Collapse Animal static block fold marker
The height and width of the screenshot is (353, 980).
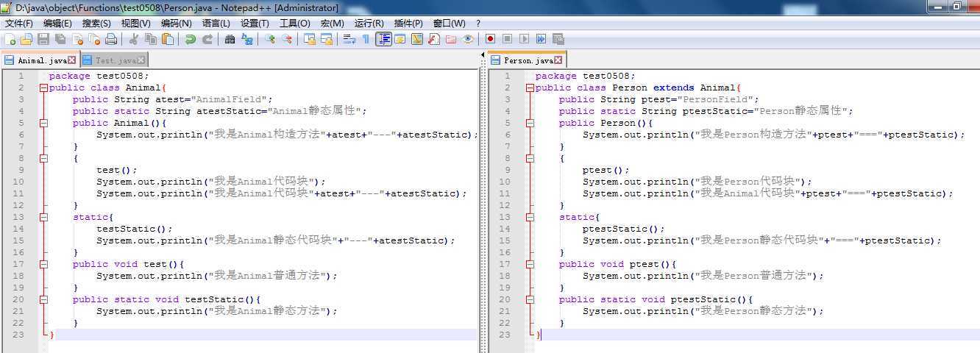[x=43, y=217]
